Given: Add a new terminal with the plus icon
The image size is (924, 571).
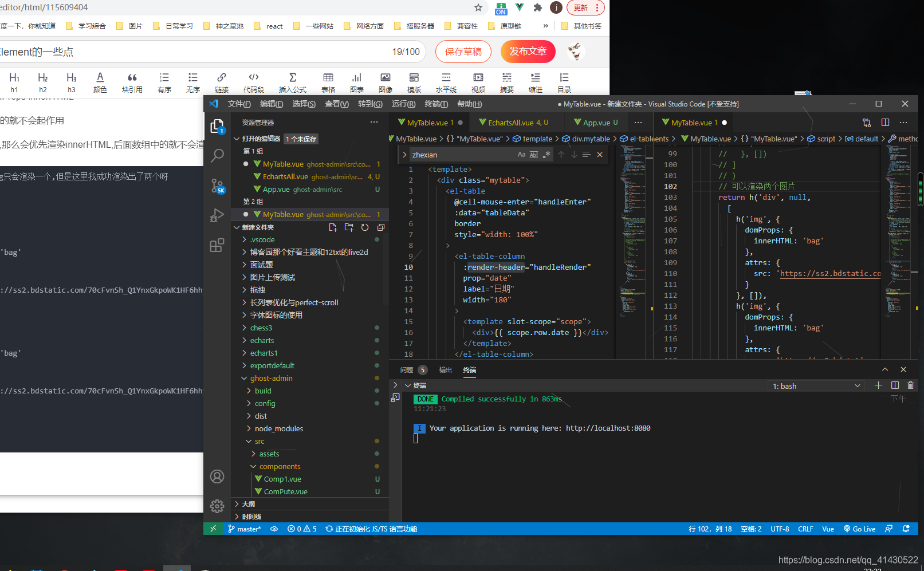Looking at the screenshot, I should [x=878, y=385].
